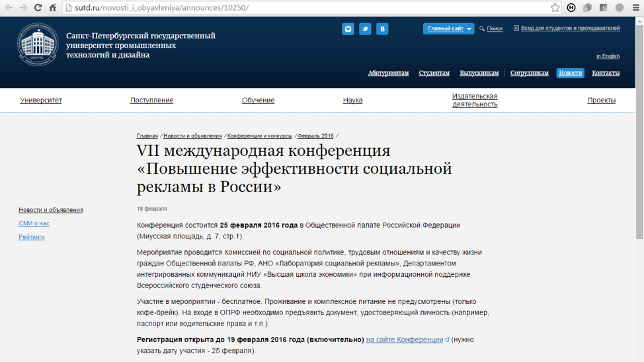
Task: Click the scrollbar up arrow
Action: [x=639, y=20]
